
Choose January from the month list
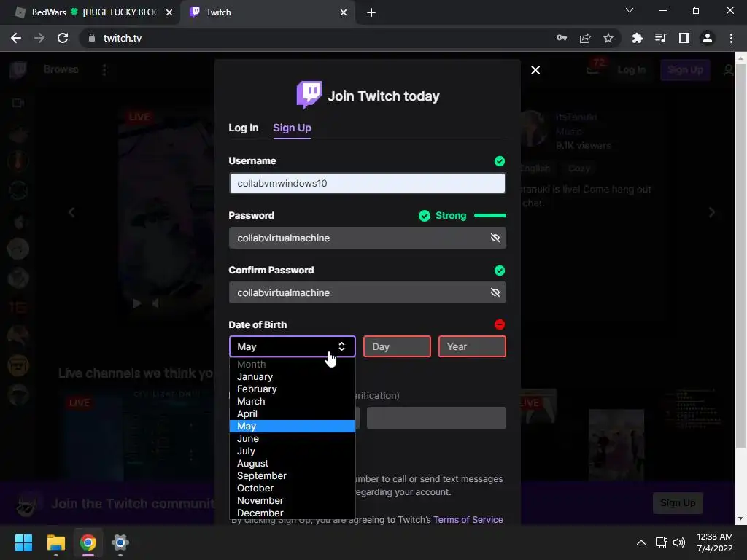click(x=293, y=377)
